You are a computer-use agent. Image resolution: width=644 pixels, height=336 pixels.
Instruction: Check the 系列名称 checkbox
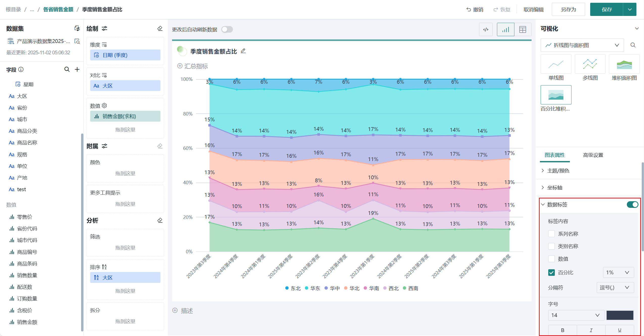click(x=551, y=234)
